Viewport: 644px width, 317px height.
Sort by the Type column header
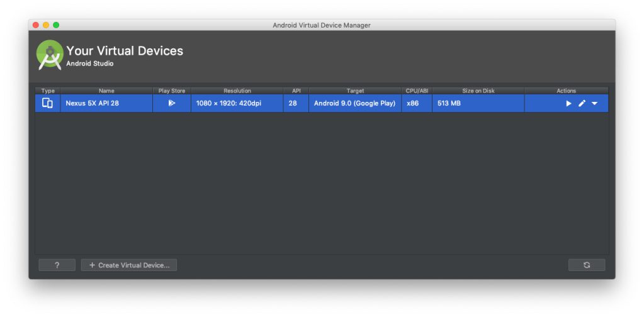coord(48,91)
